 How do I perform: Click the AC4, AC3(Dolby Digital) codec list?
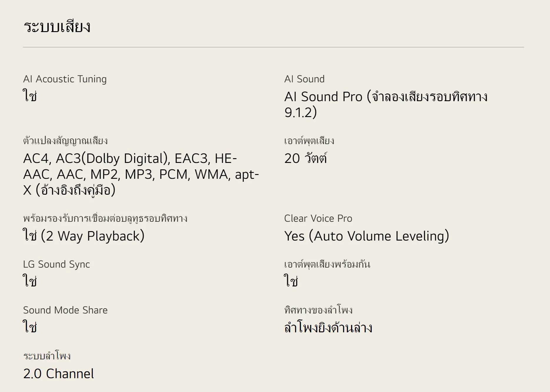pyautogui.click(x=141, y=174)
